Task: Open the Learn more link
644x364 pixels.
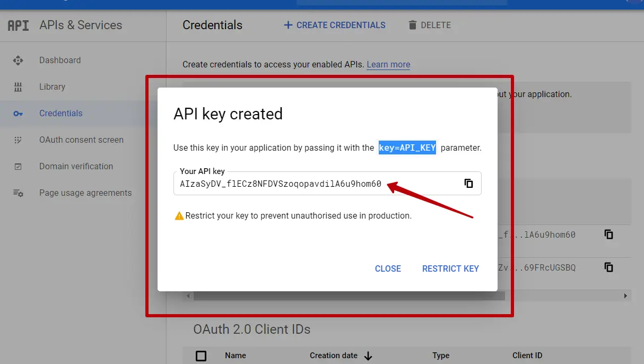Action: (x=388, y=64)
